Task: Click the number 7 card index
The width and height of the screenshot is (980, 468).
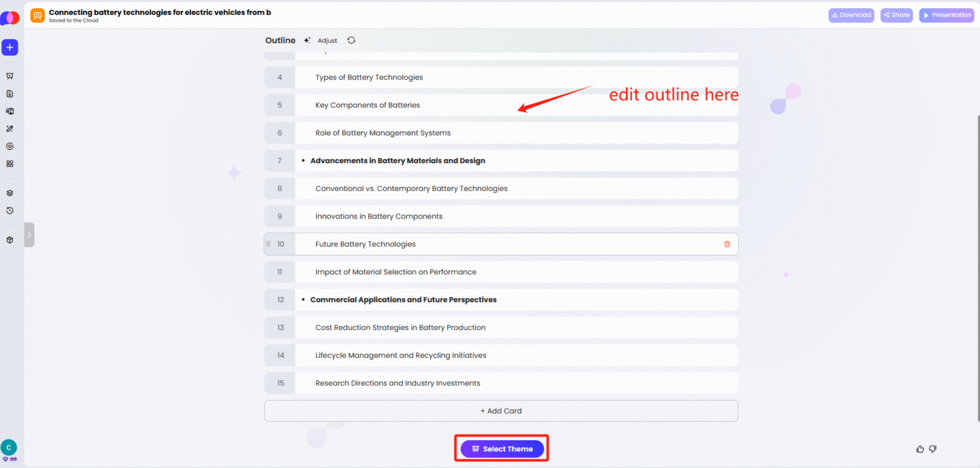Action: tap(280, 161)
